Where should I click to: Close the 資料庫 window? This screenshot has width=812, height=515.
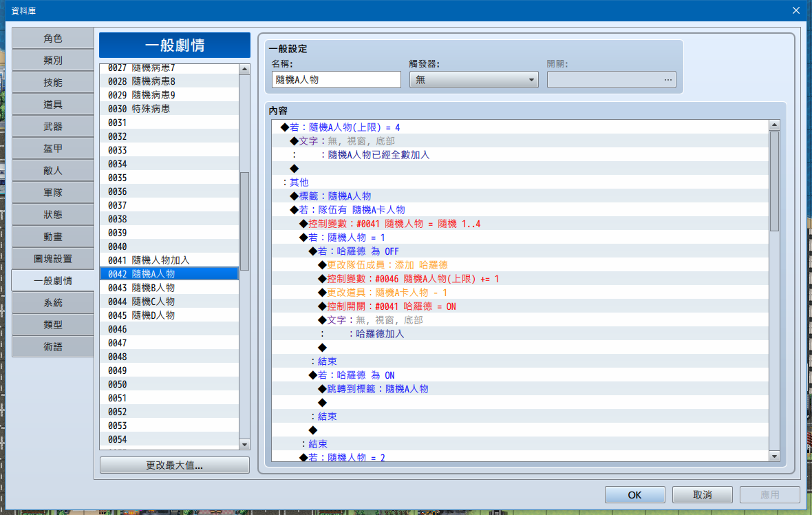[x=796, y=10]
